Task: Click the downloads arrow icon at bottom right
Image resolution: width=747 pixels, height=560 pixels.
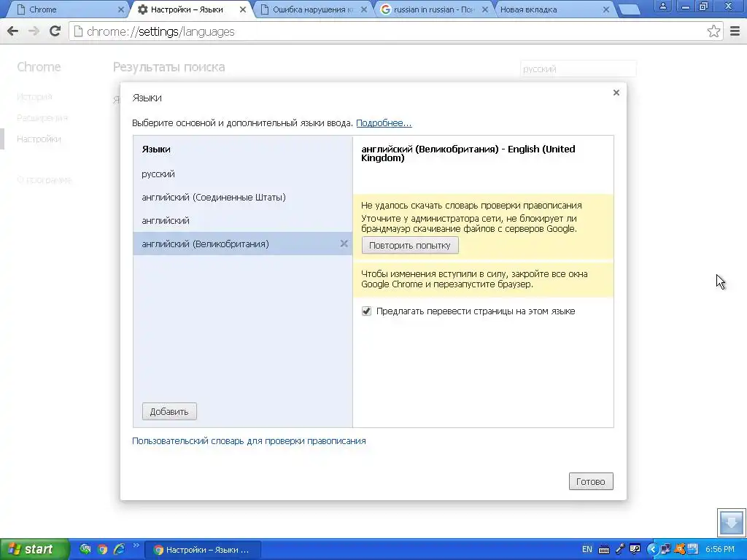Action: tap(731, 522)
